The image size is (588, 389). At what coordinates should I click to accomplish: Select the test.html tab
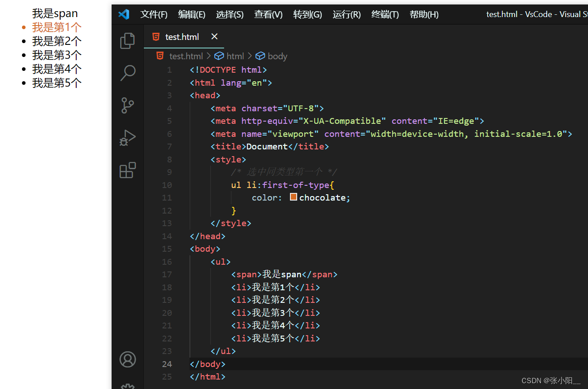(x=184, y=36)
